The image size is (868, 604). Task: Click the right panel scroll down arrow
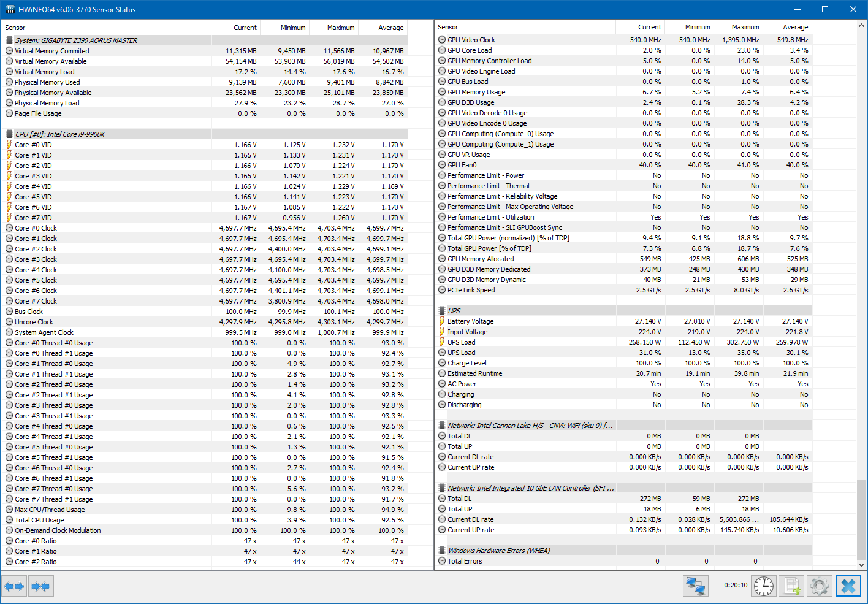point(862,565)
